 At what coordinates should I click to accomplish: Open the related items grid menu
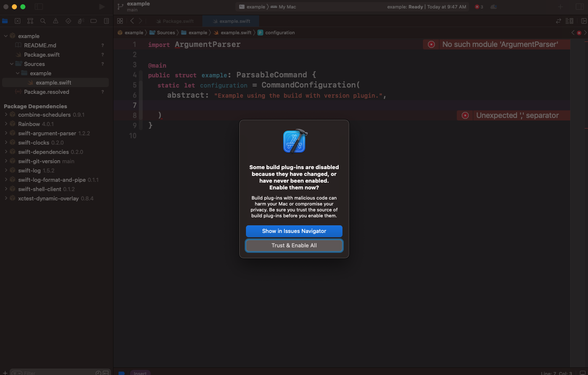pyautogui.click(x=120, y=21)
